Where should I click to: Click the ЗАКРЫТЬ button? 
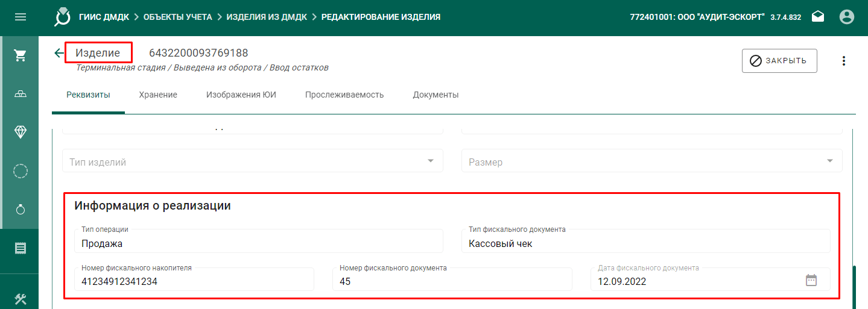click(779, 61)
